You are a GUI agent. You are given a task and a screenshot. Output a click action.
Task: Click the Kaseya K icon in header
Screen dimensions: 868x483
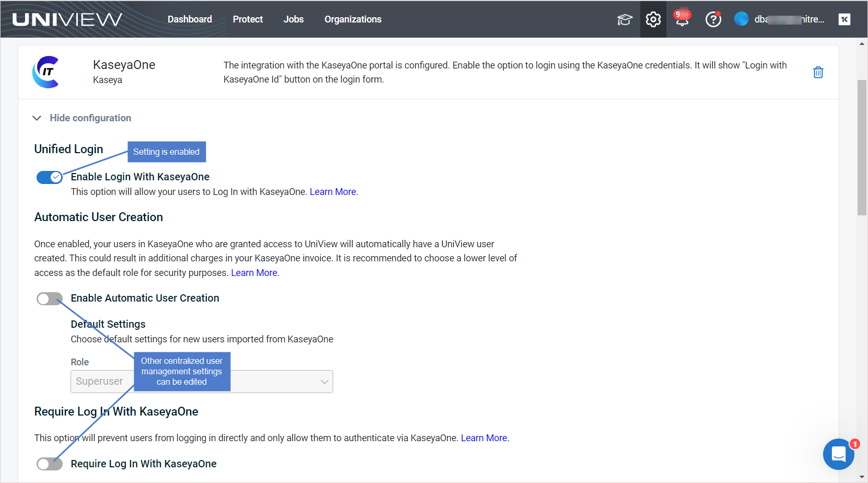coord(844,19)
